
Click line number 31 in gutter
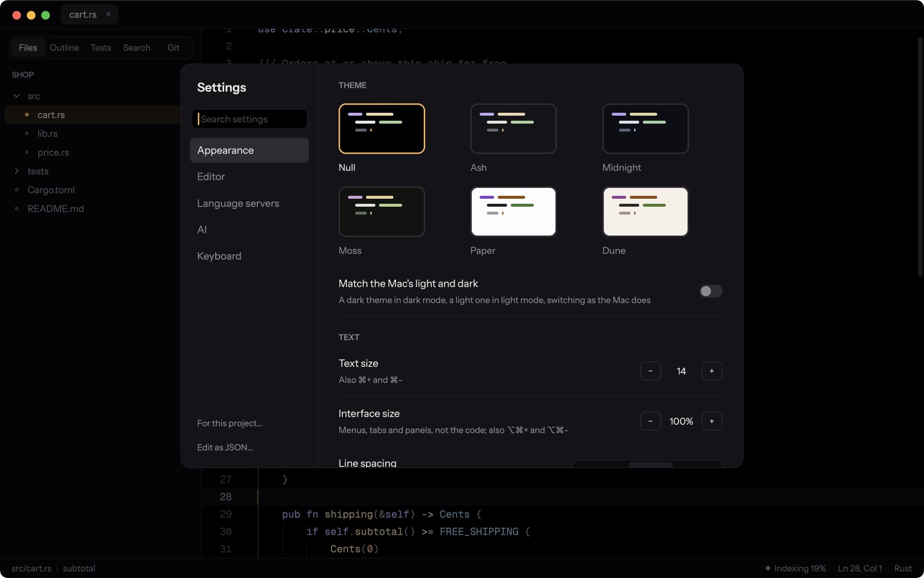[225, 549]
